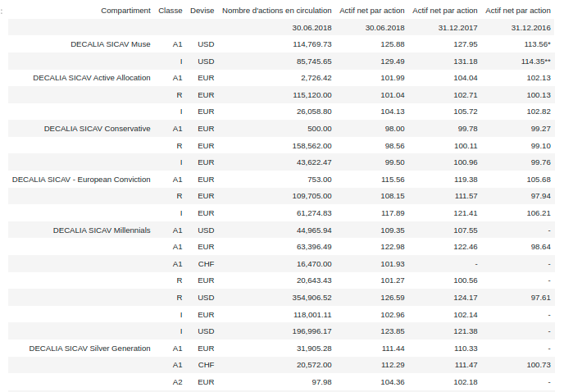Click the value 114,769.73
This screenshot has height=392, width=564.
[x=312, y=44]
